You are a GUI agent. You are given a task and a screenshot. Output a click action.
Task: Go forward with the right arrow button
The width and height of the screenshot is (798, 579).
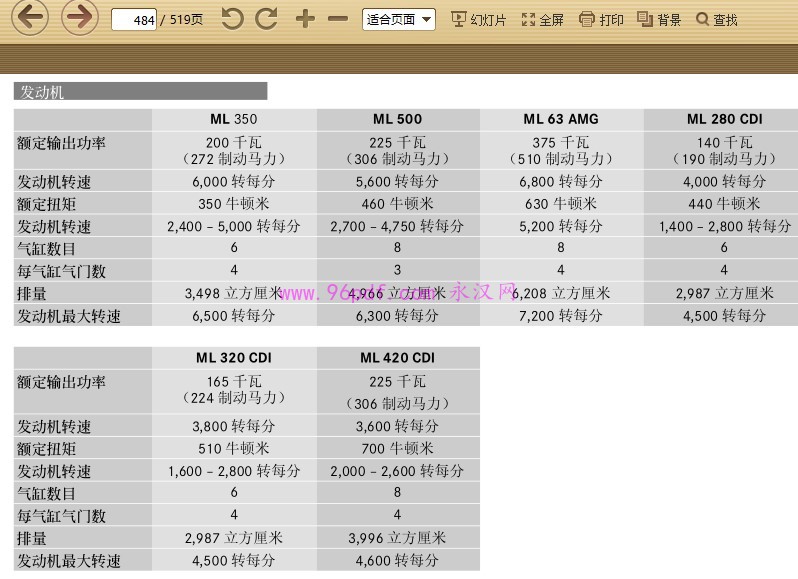click(79, 18)
